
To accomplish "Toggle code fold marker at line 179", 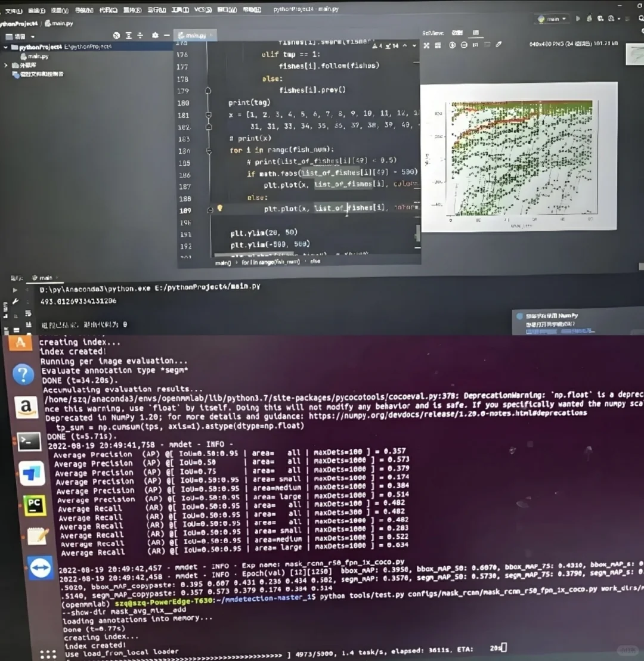I will coord(208,90).
